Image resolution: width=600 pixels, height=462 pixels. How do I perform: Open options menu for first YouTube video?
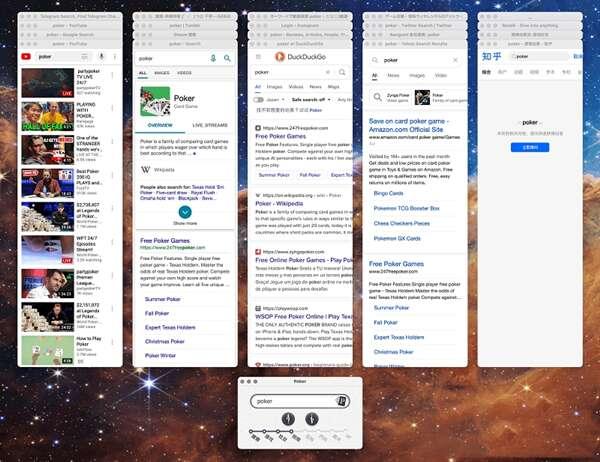tap(113, 73)
